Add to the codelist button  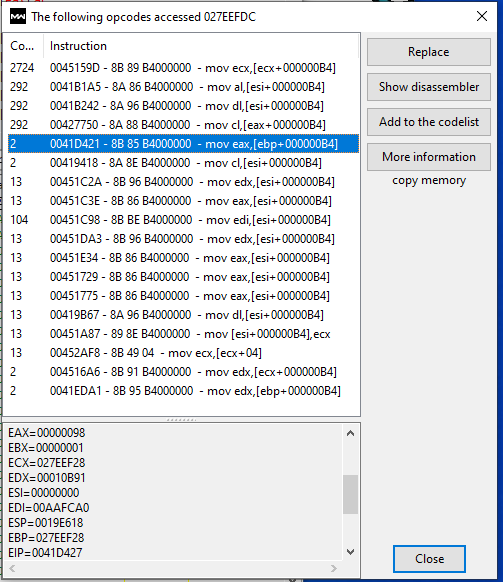pyautogui.click(x=429, y=122)
